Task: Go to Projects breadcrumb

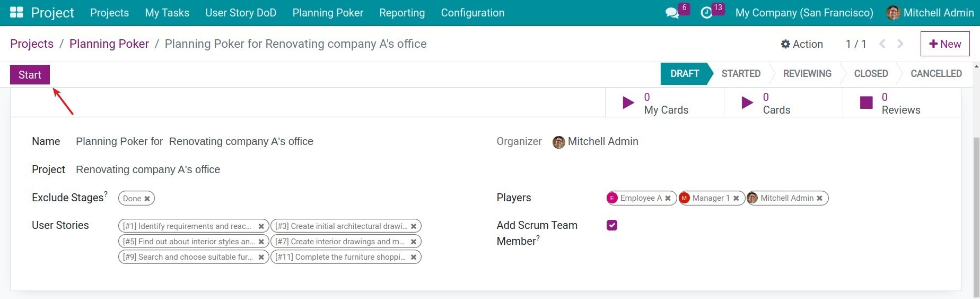Action: pyautogui.click(x=32, y=44)
